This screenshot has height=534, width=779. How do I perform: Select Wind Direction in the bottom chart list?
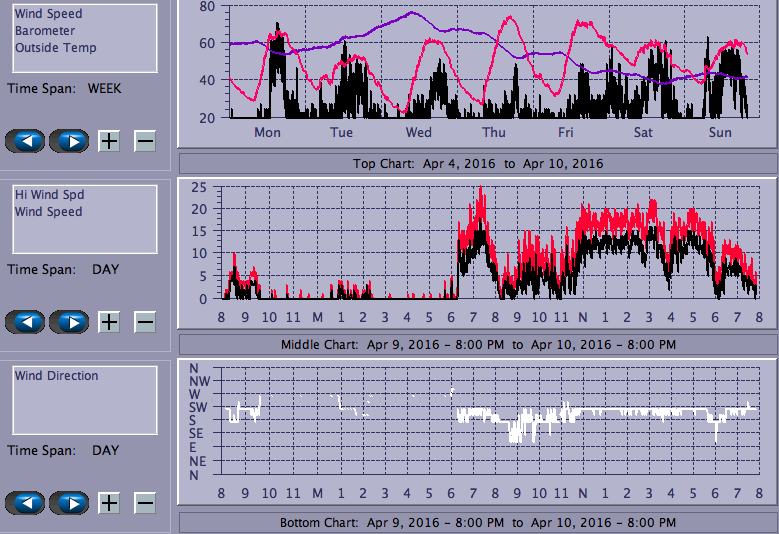point(56,376)
